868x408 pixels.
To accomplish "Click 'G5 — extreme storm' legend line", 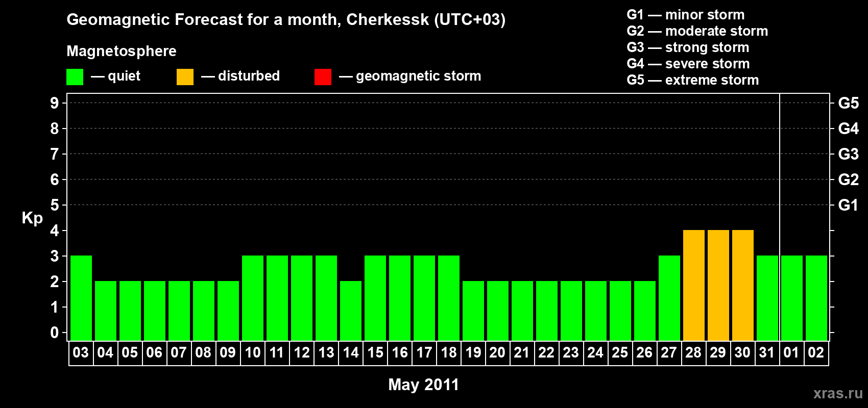I will 692,80.
